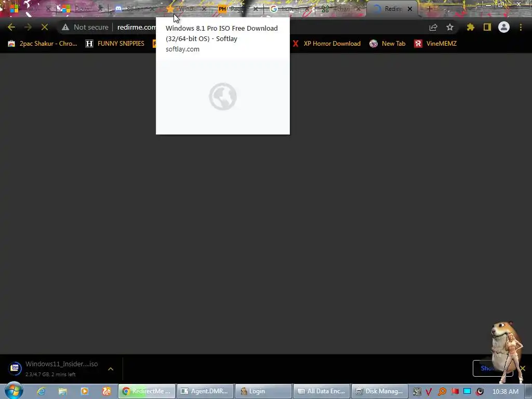This screenshot has width=532, height=399.
Task: Switch to the Microsoft Download tab
Action: pos(82,9)
